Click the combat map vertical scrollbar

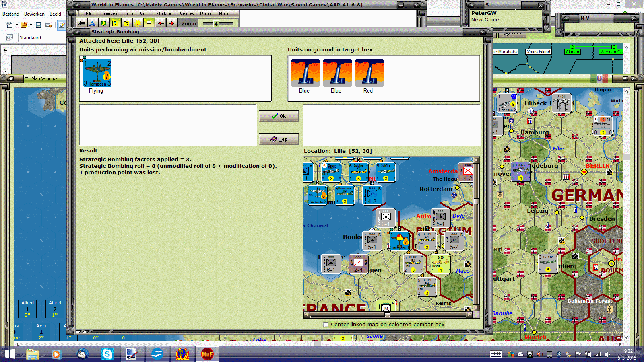(476, 234)
